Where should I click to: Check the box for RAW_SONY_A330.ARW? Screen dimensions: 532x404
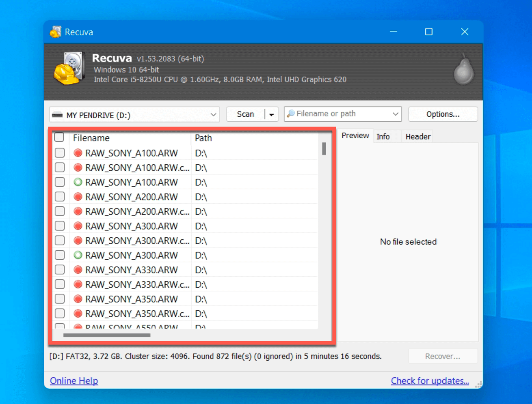60,270
